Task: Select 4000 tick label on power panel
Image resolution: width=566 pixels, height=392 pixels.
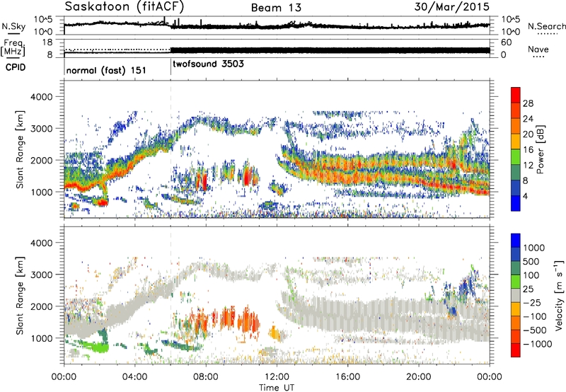Action: 41,97
